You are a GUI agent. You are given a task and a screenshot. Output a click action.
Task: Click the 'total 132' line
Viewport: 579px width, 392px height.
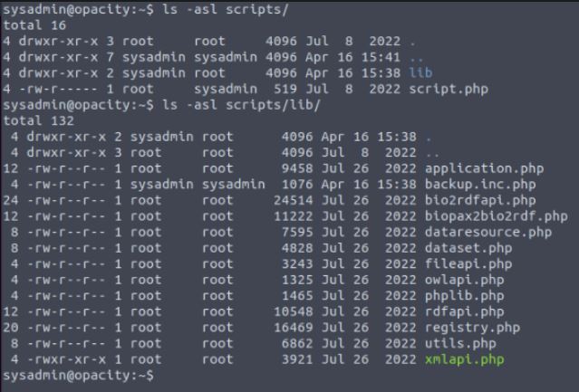(38, 120)
